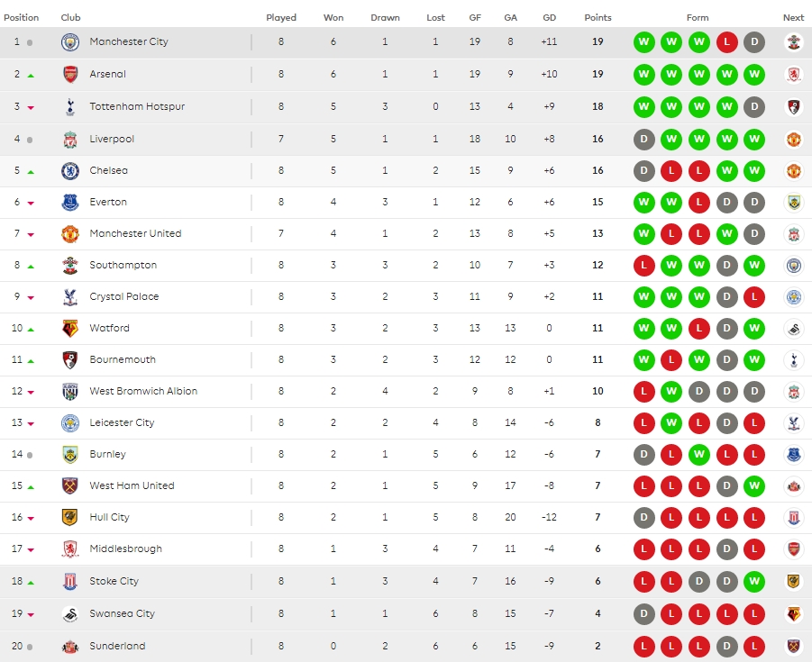Screen dimensions: 812x662
Task: Click Arsenal's green position-up arrow
Action: (31, 76)
